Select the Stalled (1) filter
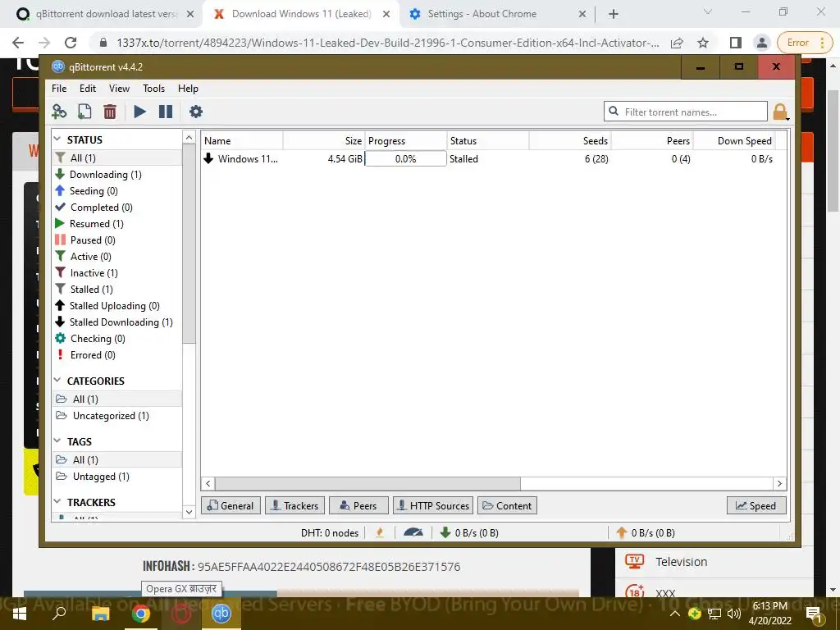840x630 pixels. 117,290
